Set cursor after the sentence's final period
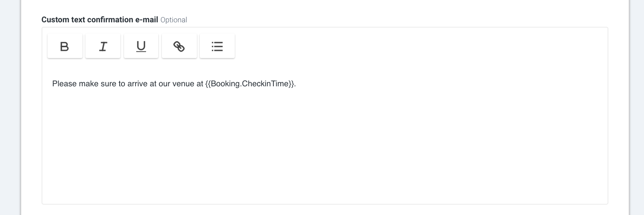Viewport: 644px width, 215px height. click(x=296, y=84)
